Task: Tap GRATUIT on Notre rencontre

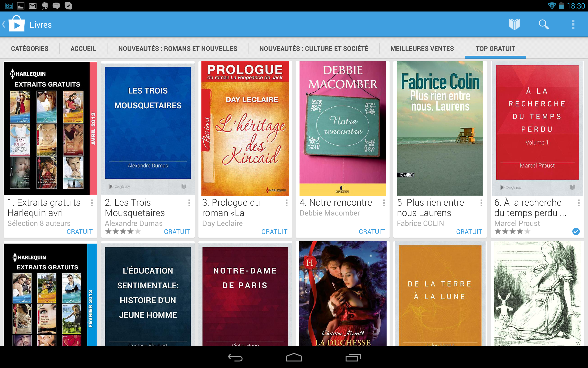Action: coord(372,232)
